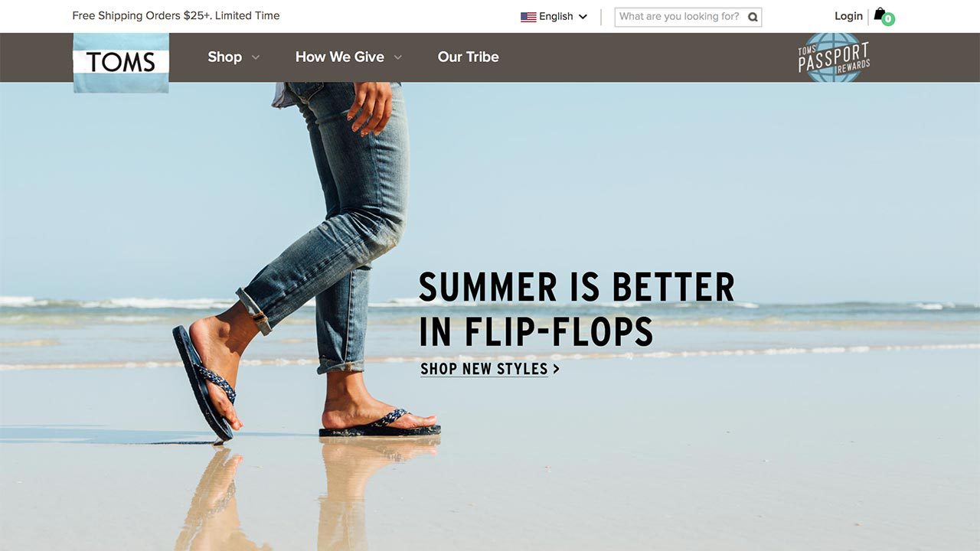Click the arrow beside Shop New Styles
Viewport: 980px width, 551px height.
point(557,369)
